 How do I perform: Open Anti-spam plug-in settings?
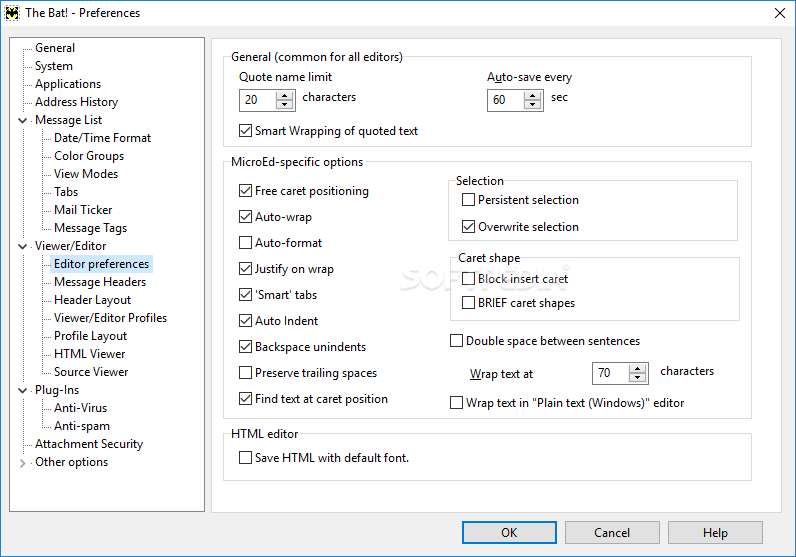click(82, 427)
